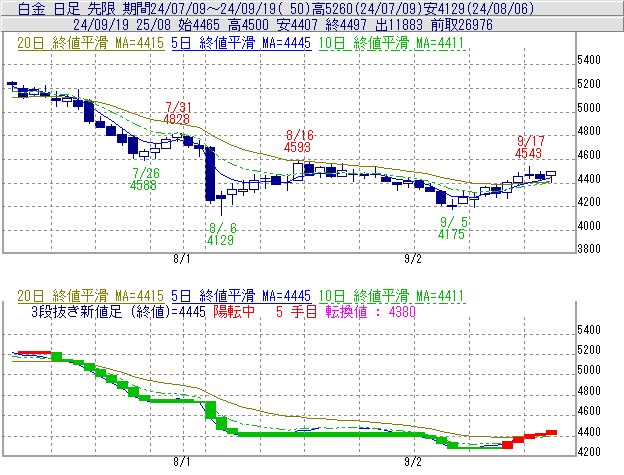Click the first red bar in the lower chart

click(x=35, y=352)
